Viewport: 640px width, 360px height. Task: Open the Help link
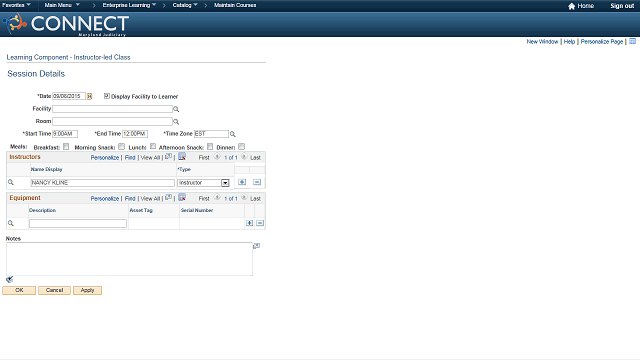[x=569, y=42]
